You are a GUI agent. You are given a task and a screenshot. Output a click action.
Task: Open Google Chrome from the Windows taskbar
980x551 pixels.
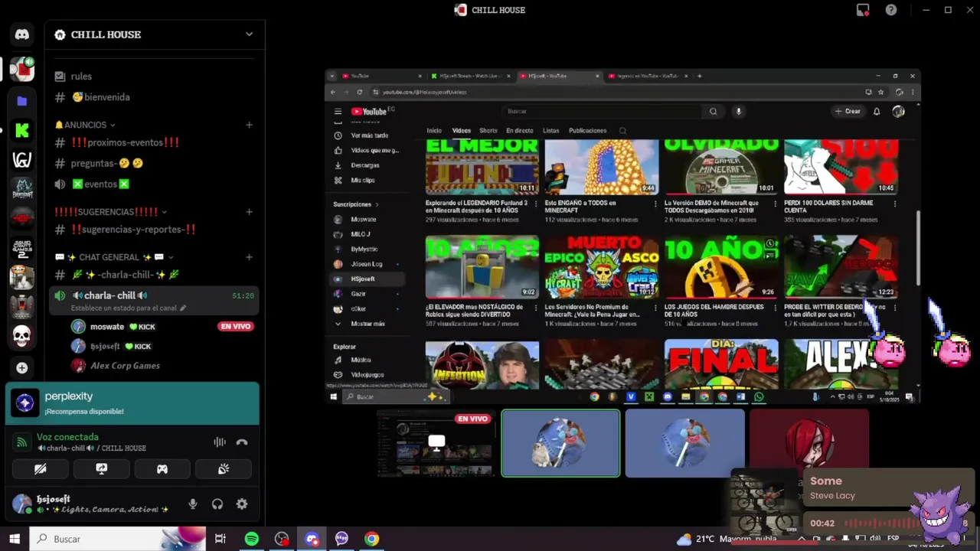point(371,539)
